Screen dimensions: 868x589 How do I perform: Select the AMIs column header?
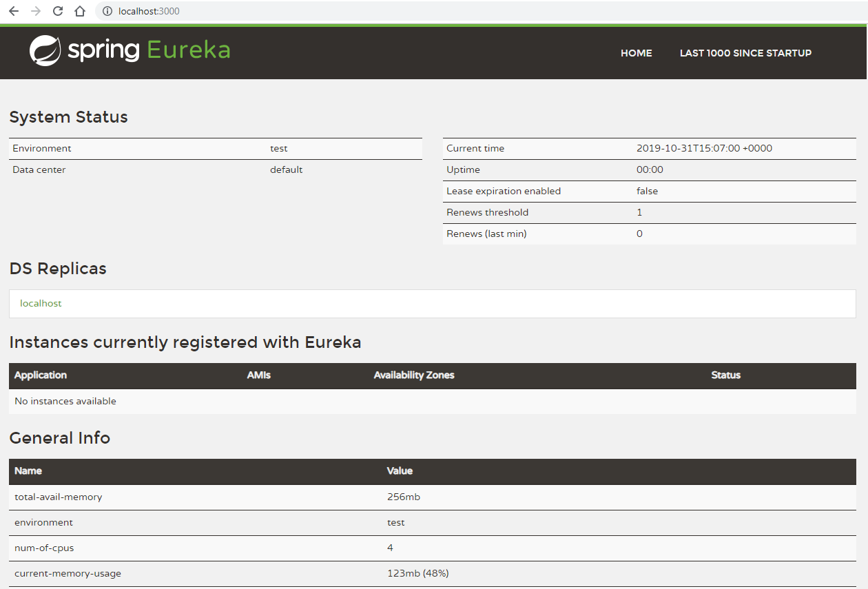(259, 375)
